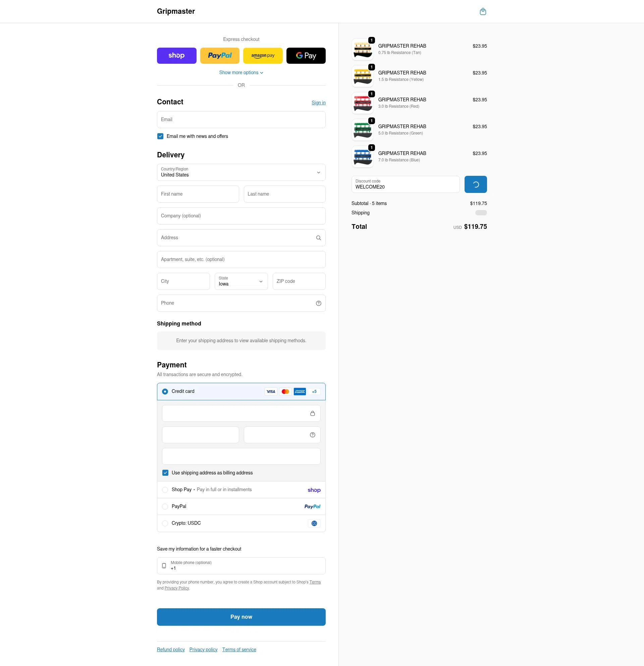Screen dimensions: 644x666
Task: Open the Country/Region dropdown
Action: click(x=241, y=172)
